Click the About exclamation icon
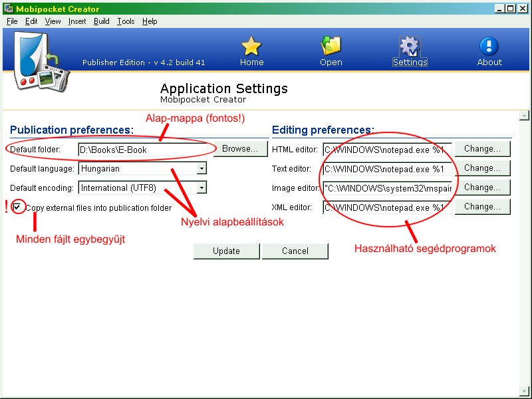Screen dimensions: 532x399 [489, 46]
